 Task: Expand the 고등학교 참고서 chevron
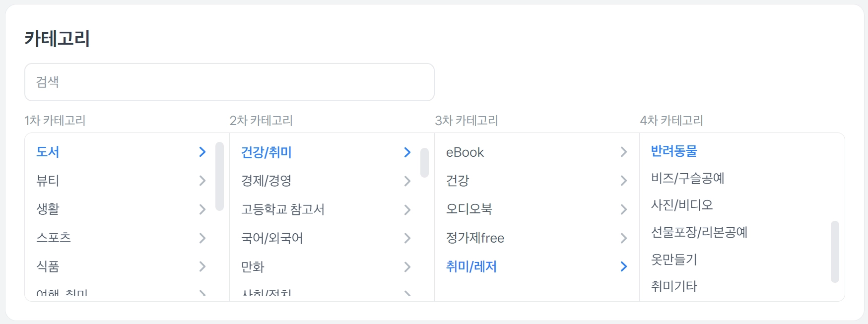point(407,210)
